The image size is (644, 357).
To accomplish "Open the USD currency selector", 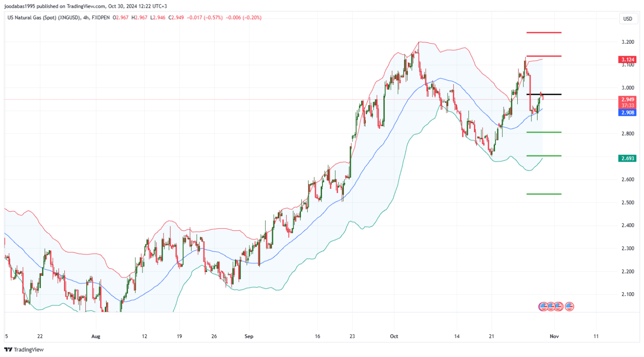I will pyautogui.click(x=628, y=18).
